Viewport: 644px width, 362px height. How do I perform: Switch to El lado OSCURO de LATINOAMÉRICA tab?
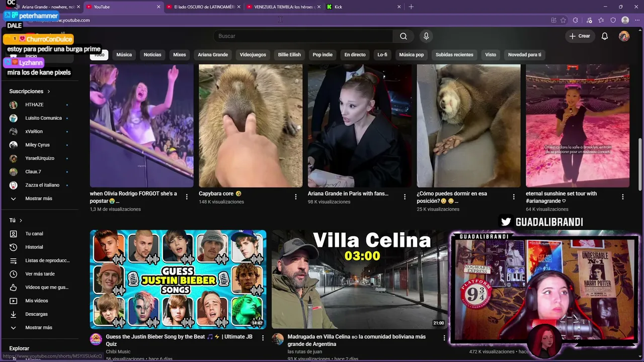(x=203, y=7)
